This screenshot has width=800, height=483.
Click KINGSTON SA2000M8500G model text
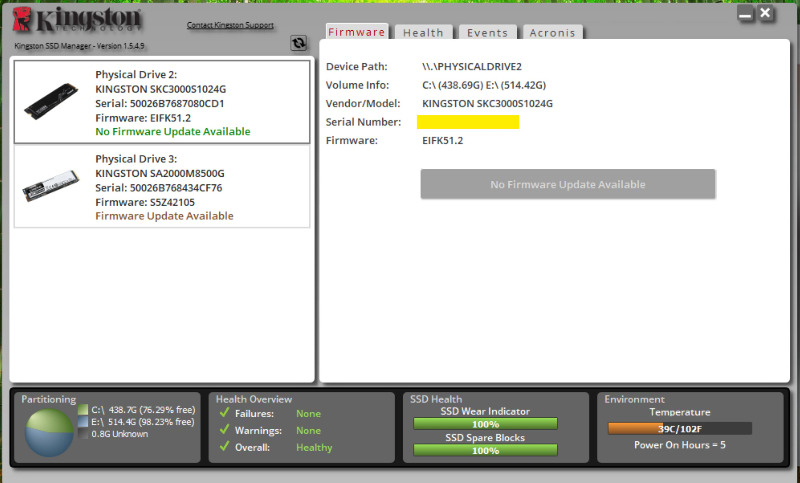click(160, 173)
